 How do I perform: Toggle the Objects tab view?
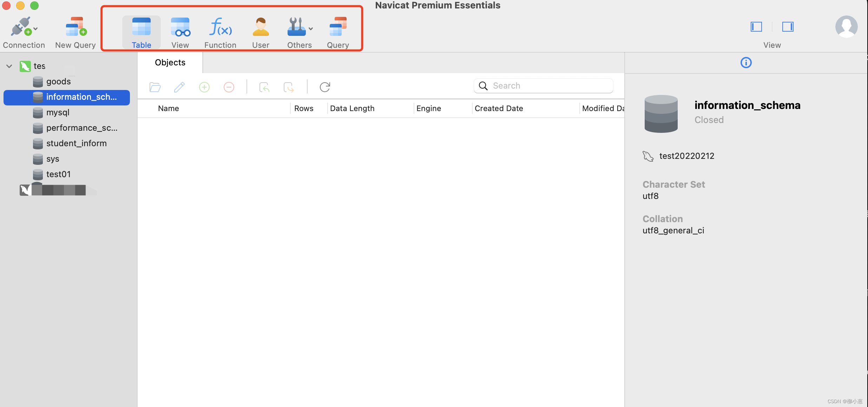coord(170,62)
